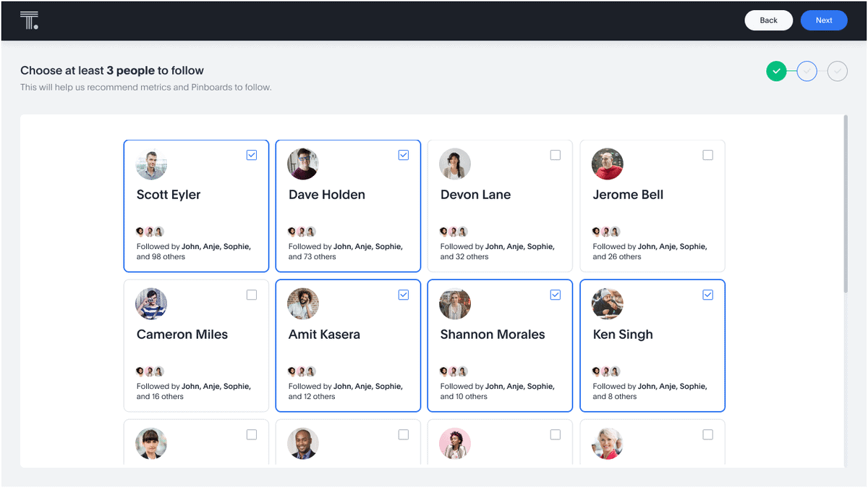Select the second blue-outlined step indicator
Viewport: 868px width, 488px height.
[807, 71]
